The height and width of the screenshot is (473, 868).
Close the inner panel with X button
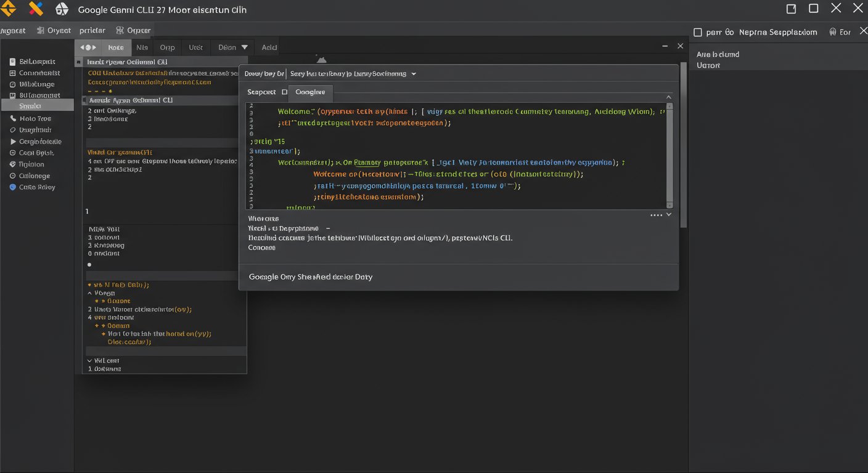point(680,46)
